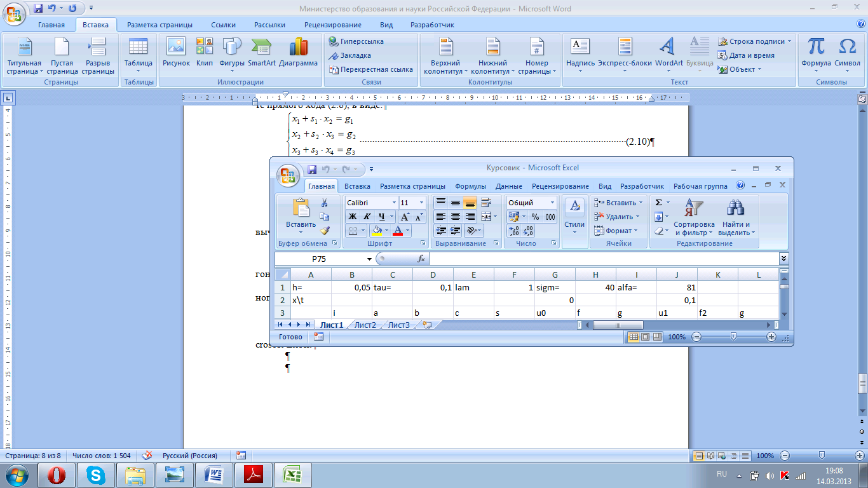
Task: Insert a SmartArt graphic
Action: (261, 52)
